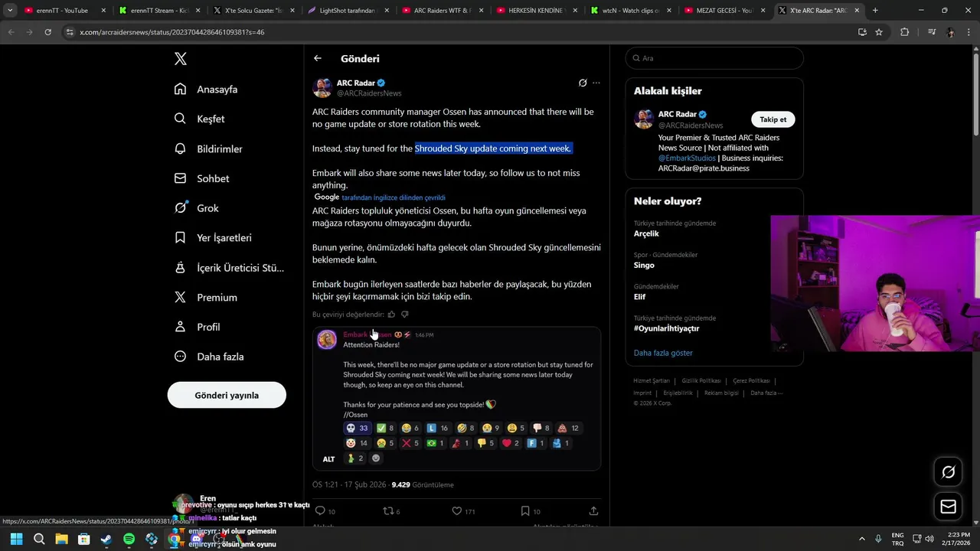
Task: Open Bildirimler notifications
Action: [x=208, y=148]
